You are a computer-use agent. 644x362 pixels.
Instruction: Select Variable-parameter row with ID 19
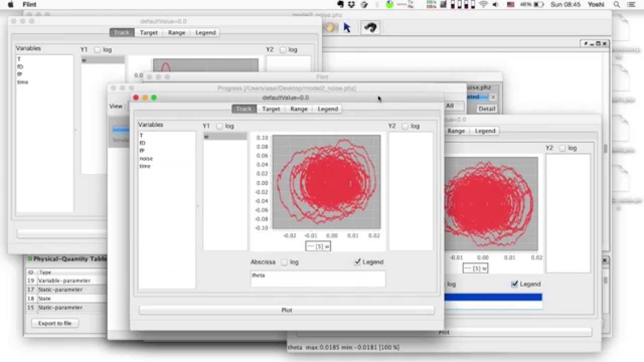(x=65, y=281)
